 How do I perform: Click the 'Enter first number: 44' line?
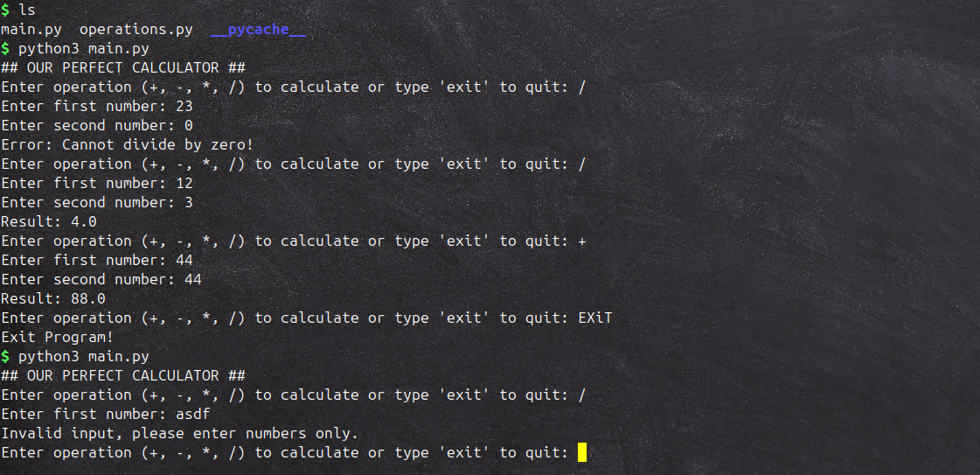pos(97,260)
